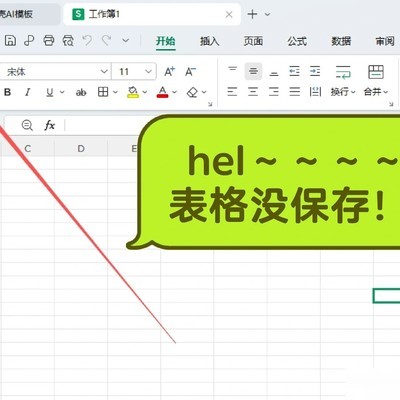Align text to bottom of cell
This screenshot has height=400, width=400.
pos(274,72)
